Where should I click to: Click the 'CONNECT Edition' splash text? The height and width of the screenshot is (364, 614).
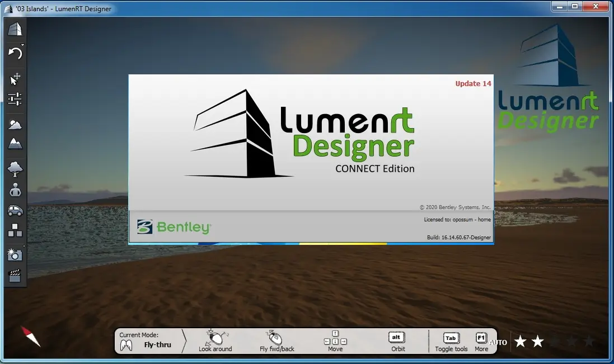point(375,168)
